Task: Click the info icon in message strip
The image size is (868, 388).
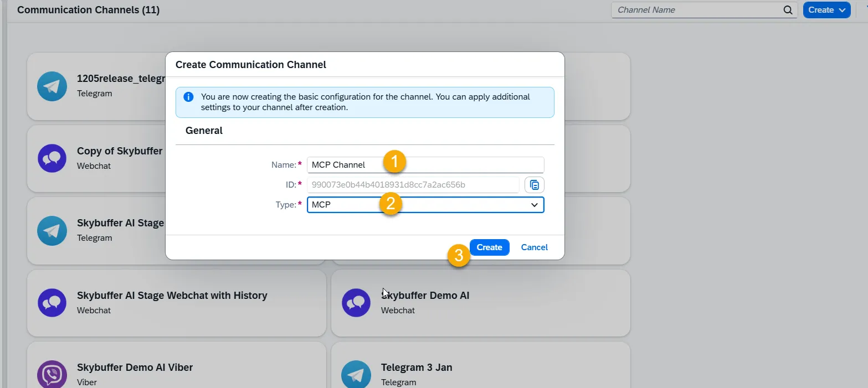Action: (188, 97)
